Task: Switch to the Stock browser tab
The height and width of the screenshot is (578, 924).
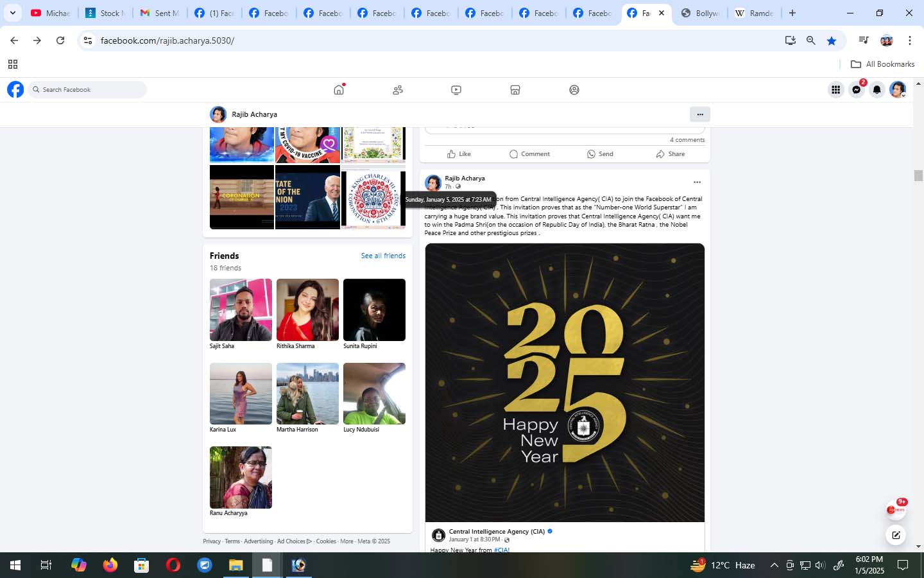Action: coord(106,13)
